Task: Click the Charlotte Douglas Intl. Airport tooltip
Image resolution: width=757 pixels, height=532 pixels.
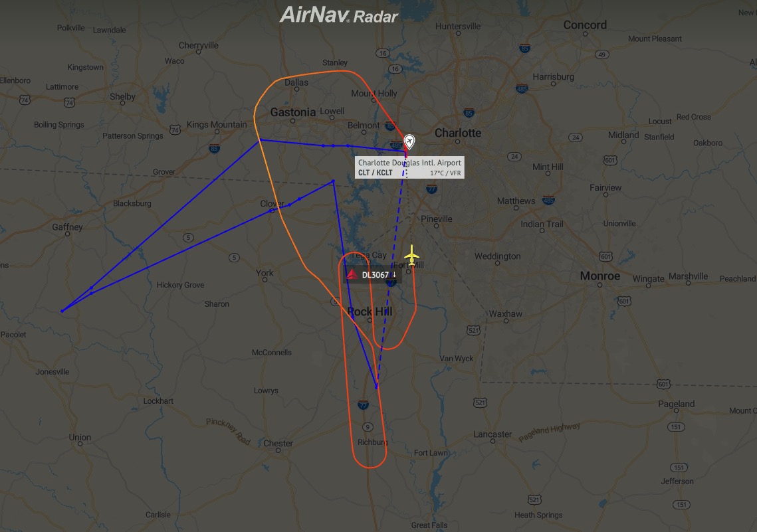Action: (x=409, y=167)
